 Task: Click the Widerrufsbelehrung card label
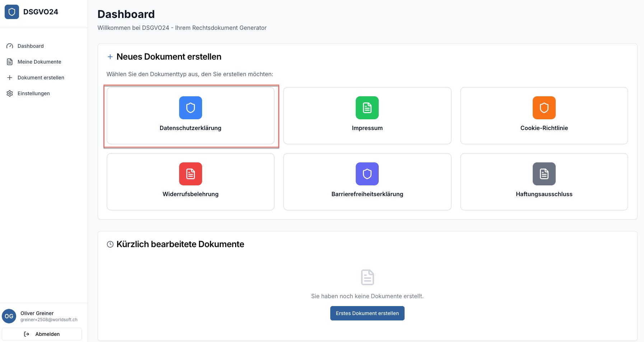(x=190, y=194)
